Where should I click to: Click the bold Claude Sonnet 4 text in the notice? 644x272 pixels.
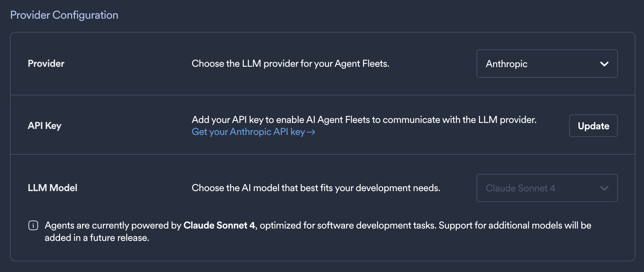pos(219,225)
